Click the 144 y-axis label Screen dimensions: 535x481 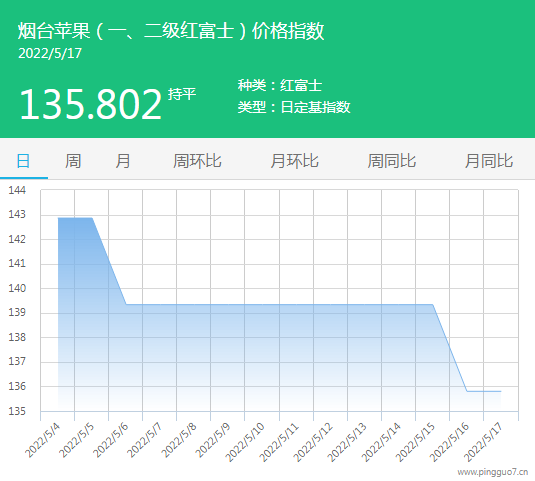pyautogui.click(x=17, y=190)
